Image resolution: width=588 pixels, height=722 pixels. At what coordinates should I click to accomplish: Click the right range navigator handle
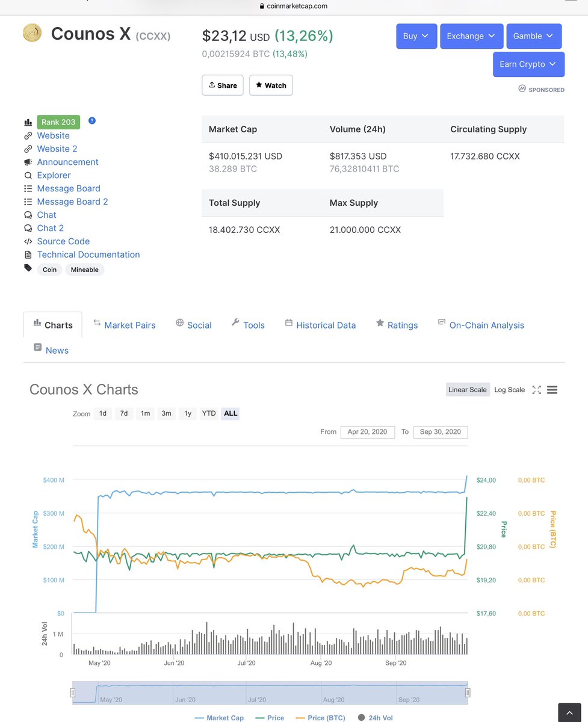point(468,693)
